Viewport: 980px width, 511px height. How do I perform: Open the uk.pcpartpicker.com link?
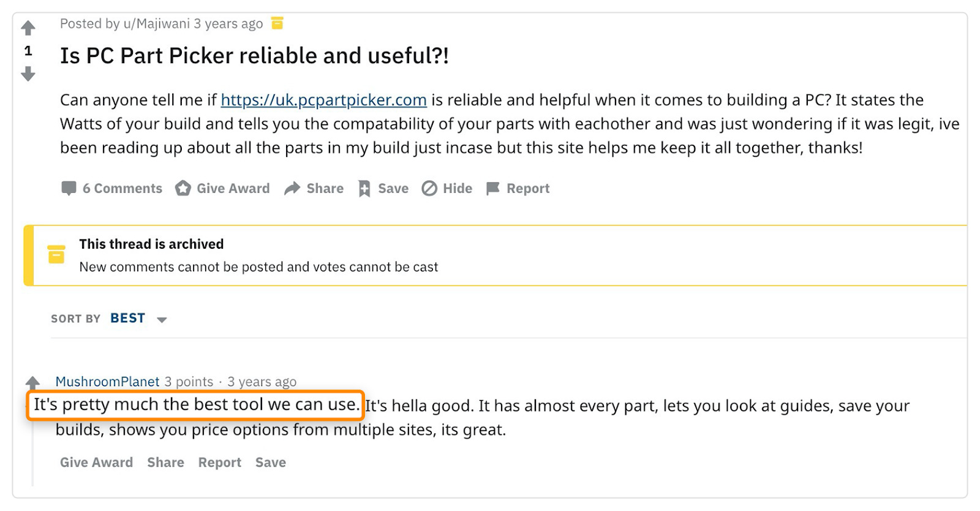point(323,100)
